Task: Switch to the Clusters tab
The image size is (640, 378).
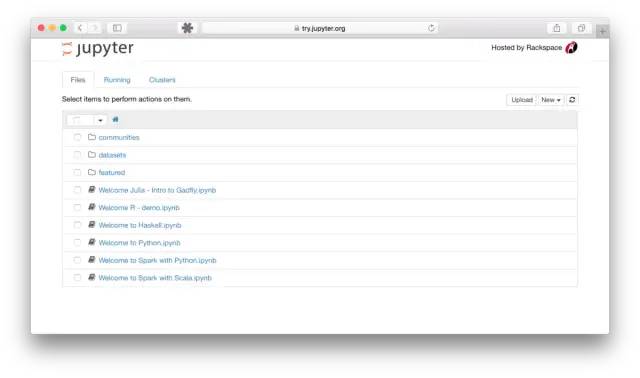Action: tap(162, 80)
